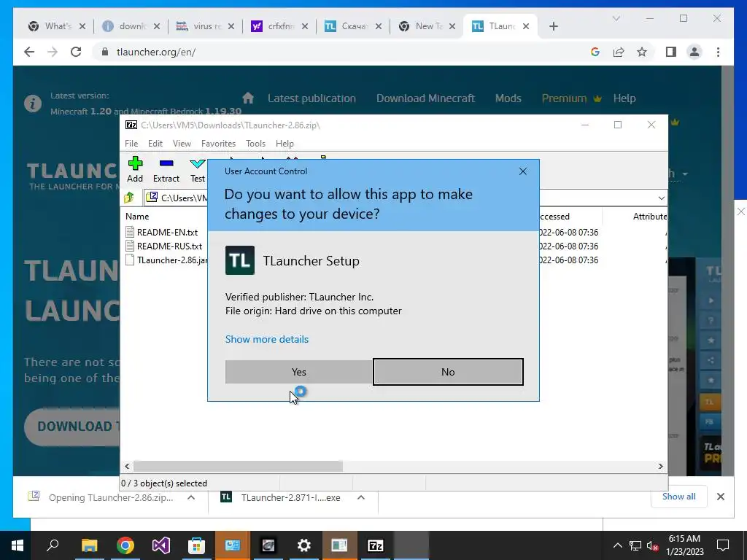Click the Name column header in 7-Zip
Image resolution: width=747 pixels, height=560 pixels.
(x=137, y=216)
